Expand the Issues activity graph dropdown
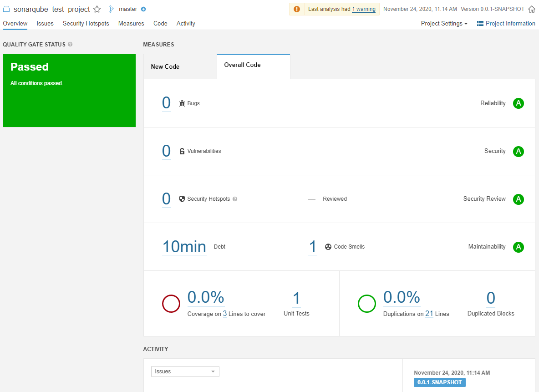This screenshot has width=539, height=392. coord(185,372)
